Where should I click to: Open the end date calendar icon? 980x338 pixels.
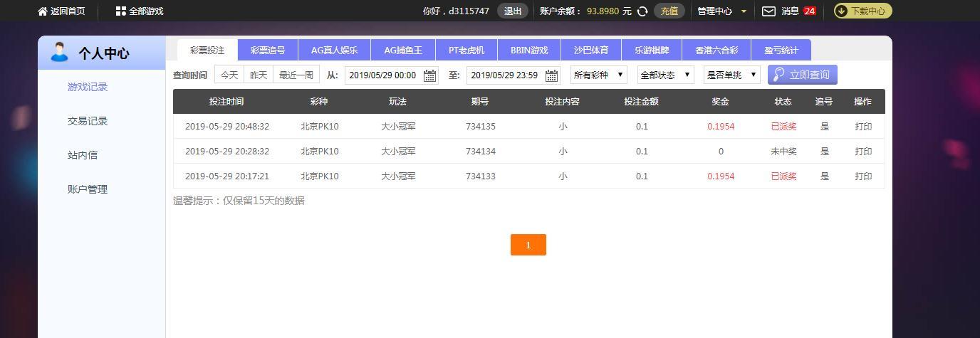click(x=551, y=75)
